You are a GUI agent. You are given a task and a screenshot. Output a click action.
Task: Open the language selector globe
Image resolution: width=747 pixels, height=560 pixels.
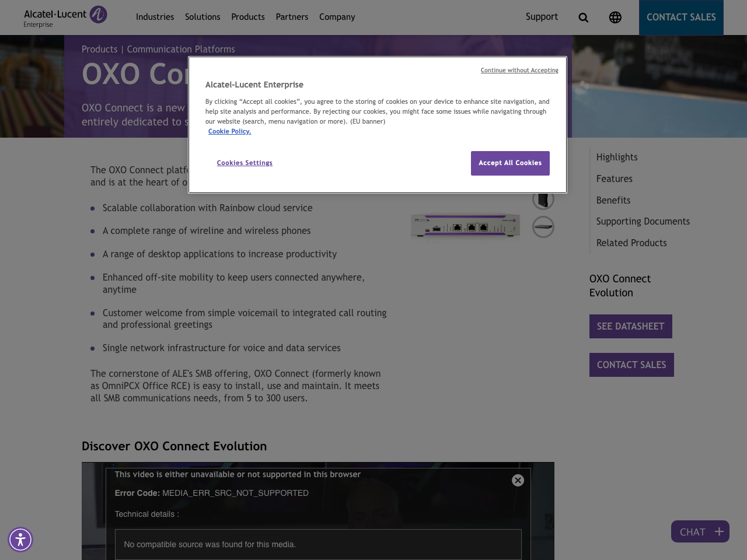click(x=615, y=16)
